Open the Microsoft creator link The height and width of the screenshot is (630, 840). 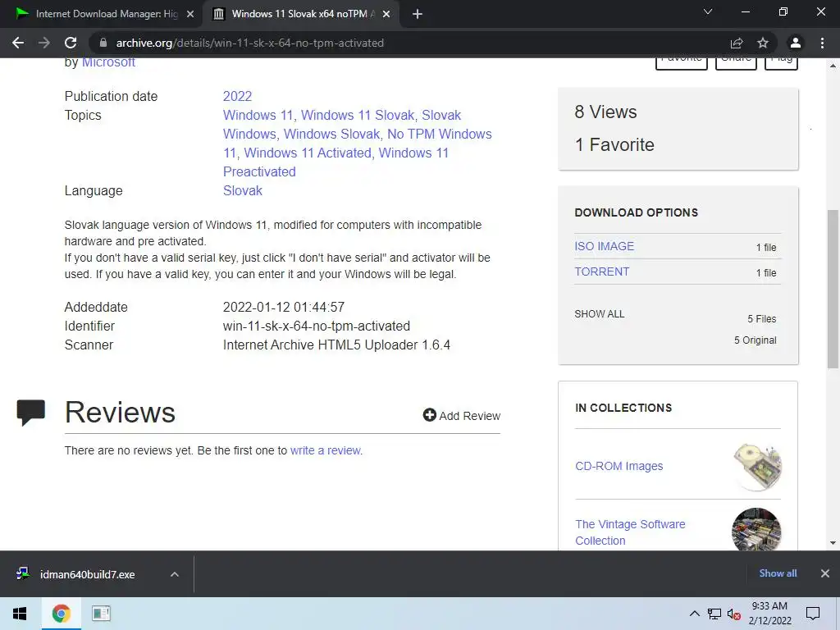[x=108, y=62]
